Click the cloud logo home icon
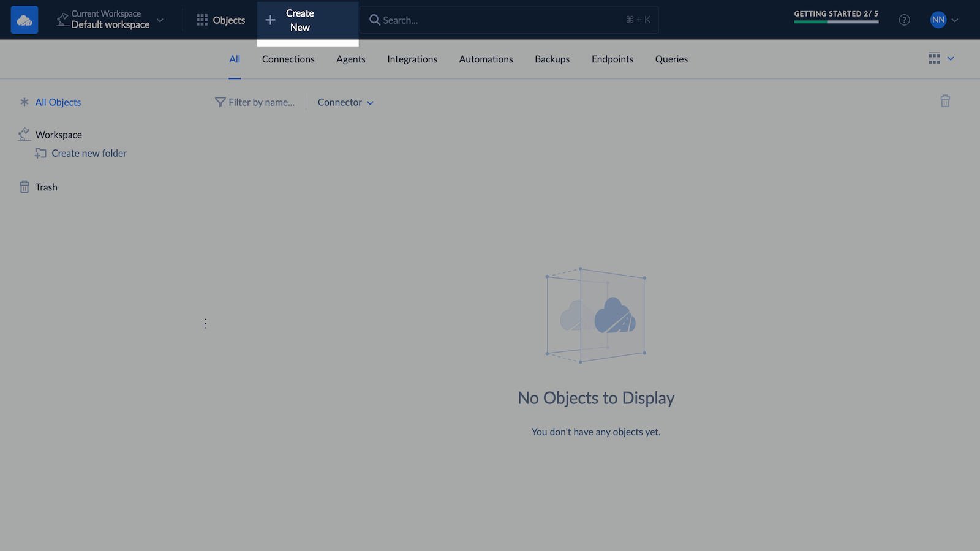The height and width of the screenshot is (551, 980). (24, 20)
